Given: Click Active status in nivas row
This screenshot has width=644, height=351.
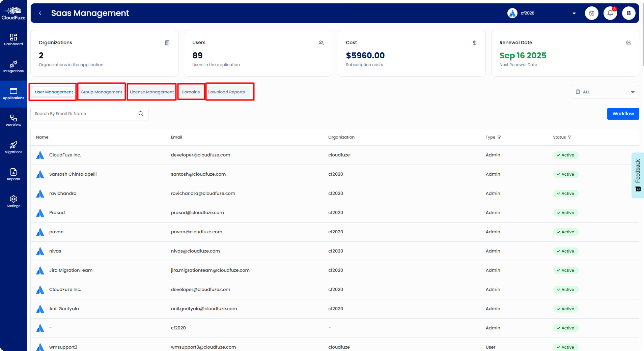Looking at the screenshot, I should pos(566,251).
